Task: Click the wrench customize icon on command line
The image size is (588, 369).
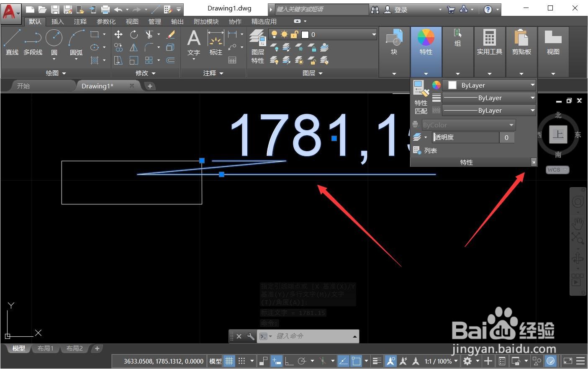Action: pos(251,336)
